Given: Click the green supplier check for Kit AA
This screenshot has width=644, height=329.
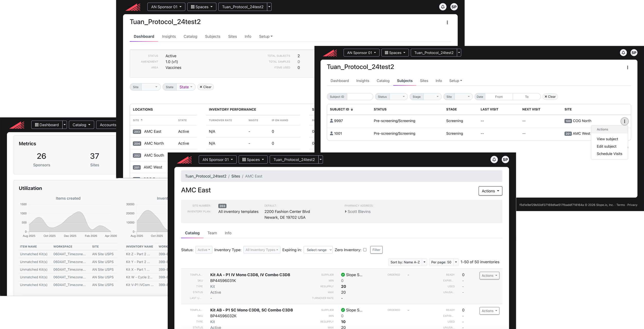Looking at the screenshot, I should (343, 275).
